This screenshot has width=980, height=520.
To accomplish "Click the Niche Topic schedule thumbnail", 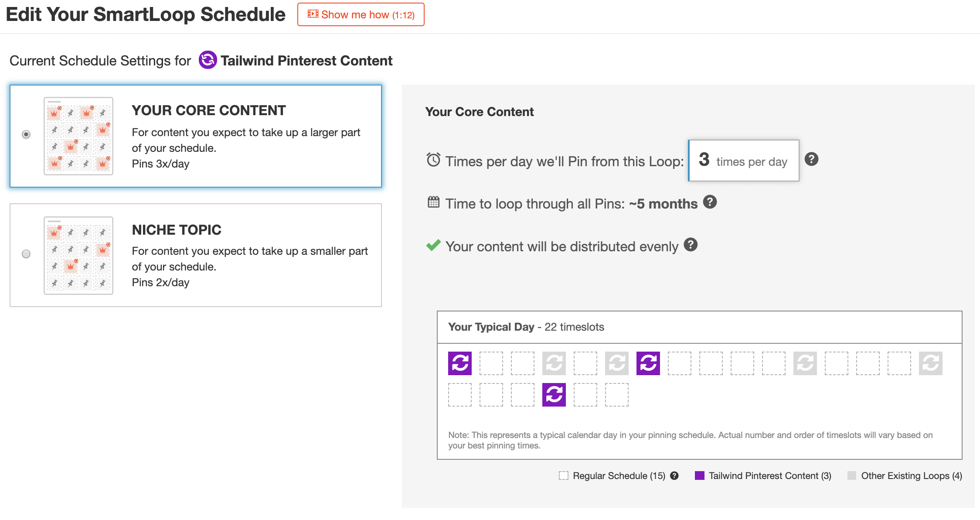I will coord(78,256).
